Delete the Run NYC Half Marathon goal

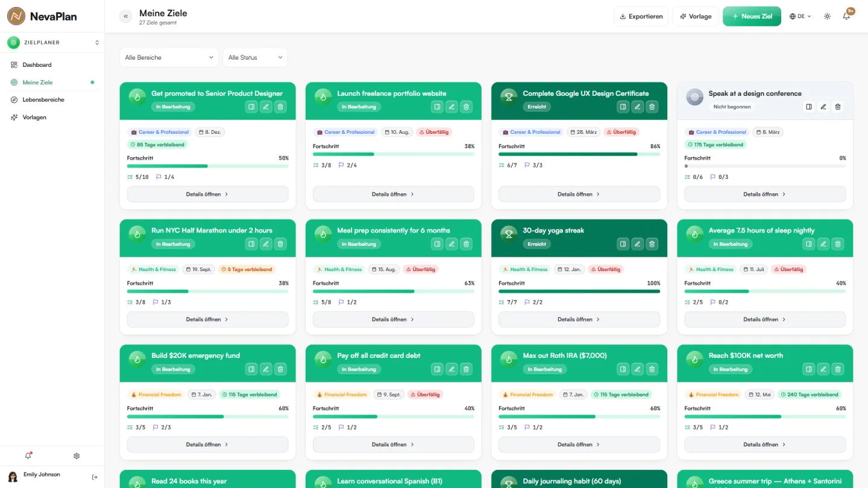[x=280, y=244]
